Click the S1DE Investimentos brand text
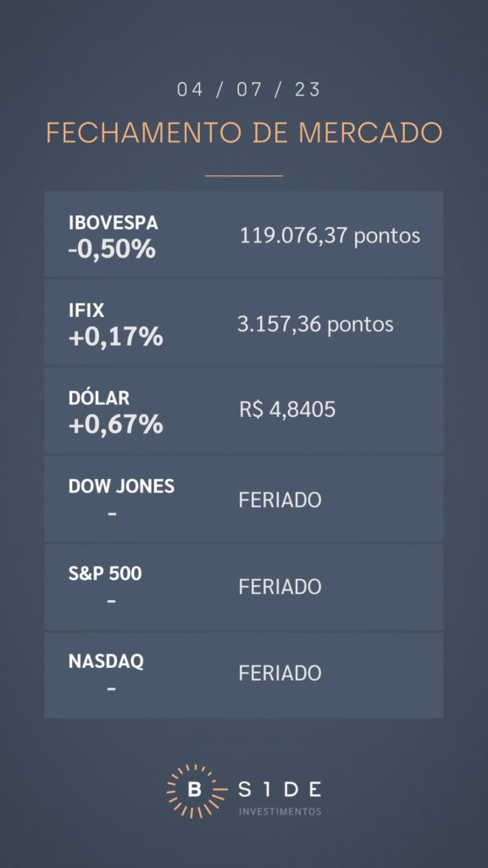 280,798
